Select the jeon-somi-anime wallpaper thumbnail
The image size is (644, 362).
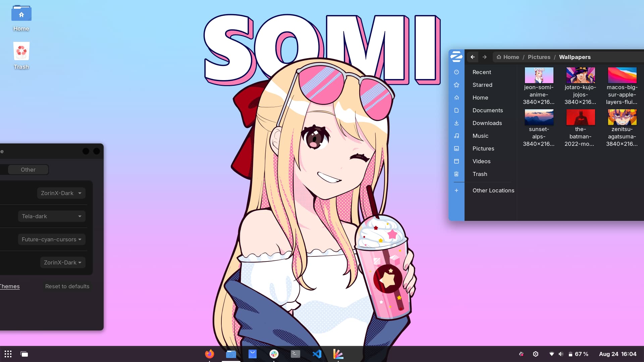coord(539,75)
